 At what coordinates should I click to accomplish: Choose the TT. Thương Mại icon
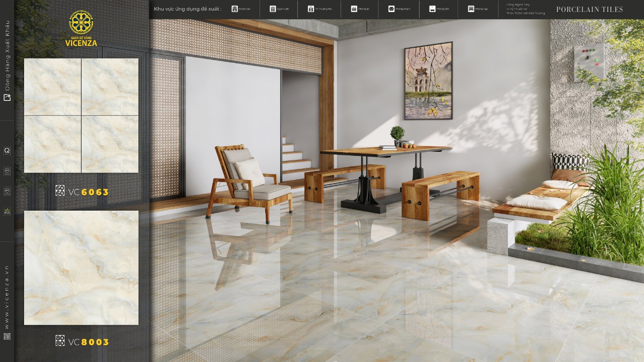(x=311, y=9)
